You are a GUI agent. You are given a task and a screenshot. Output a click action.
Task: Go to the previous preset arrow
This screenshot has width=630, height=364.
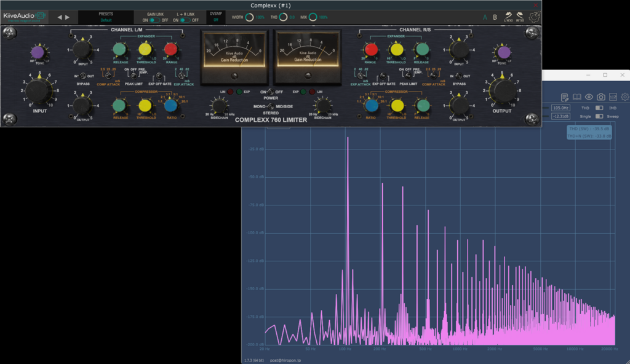coord(60,17)
